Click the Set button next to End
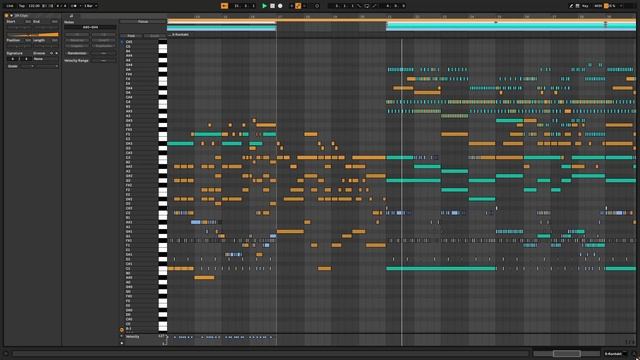Viewport: 640px width, 360px height. (54, 22)
